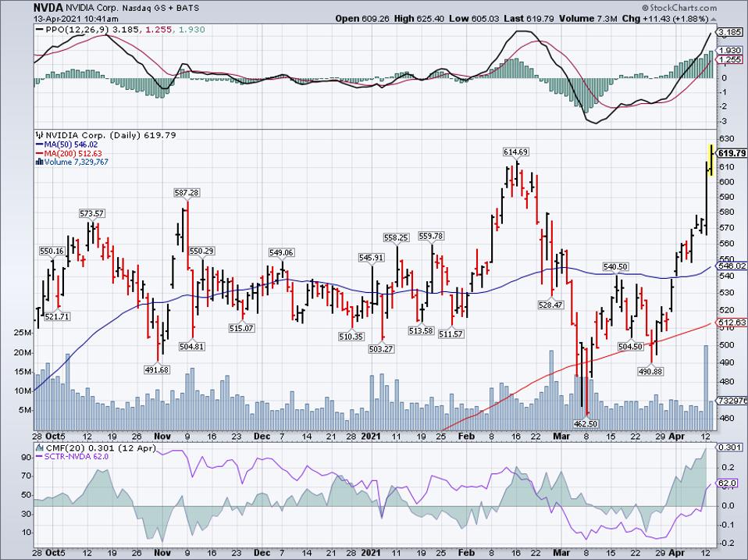The image size is (748, 560).
Task: Click the 3.185 PPO tag on right axis
Action: tap(729, 33)
